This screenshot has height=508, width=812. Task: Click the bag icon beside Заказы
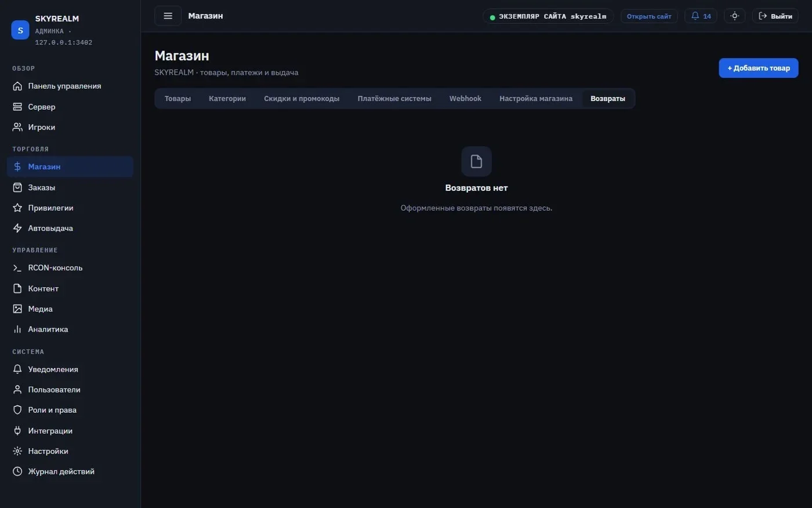[x=17, y=188]
